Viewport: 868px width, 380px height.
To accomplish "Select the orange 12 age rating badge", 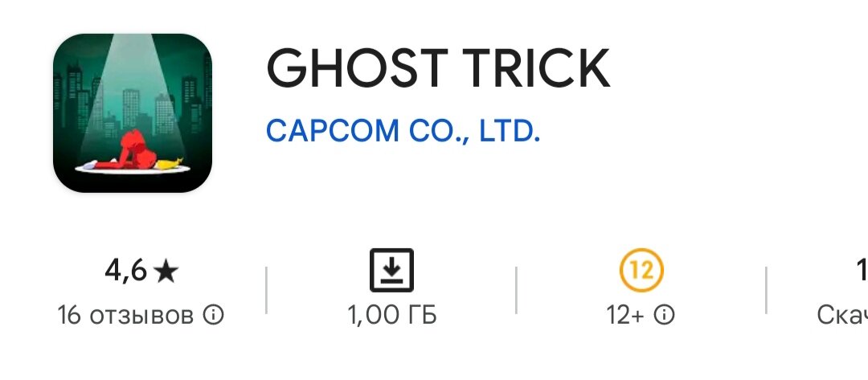I will tap(641, 271).
